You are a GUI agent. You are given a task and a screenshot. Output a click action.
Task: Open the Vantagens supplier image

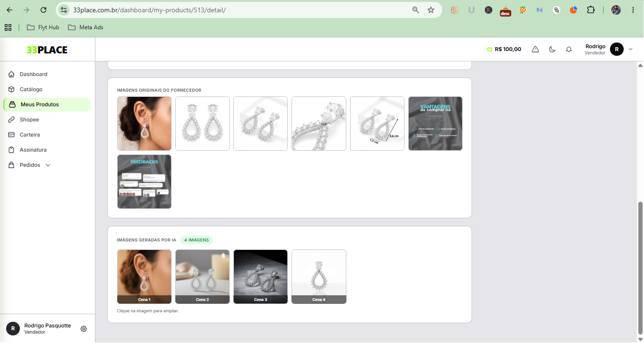(x=435, y=123)
